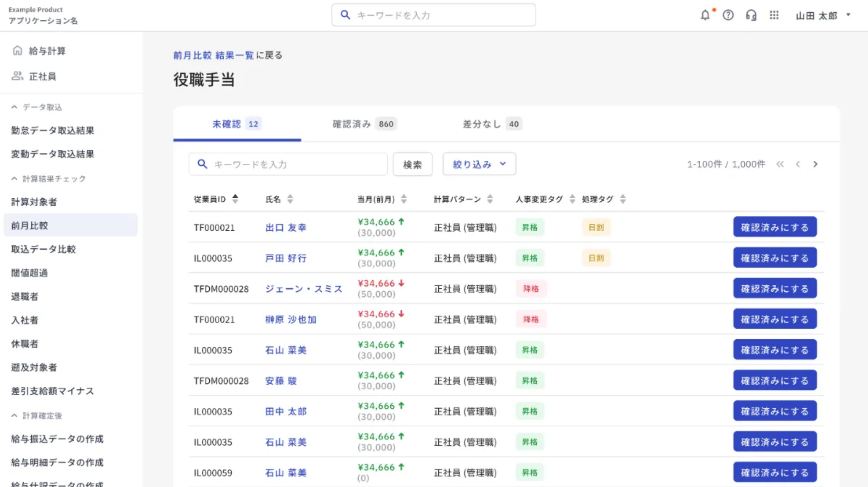Image resolution: width=868 pixels, height=487 pixels.
Task: Open the apps grid icon
Action: [x=774, y=16]
